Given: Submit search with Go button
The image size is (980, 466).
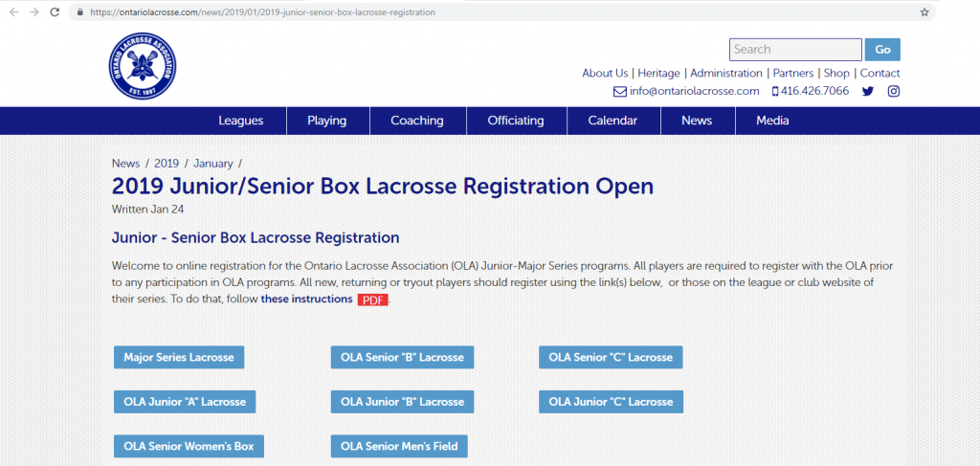Looking at the screenshot, I should coord(882,50).
